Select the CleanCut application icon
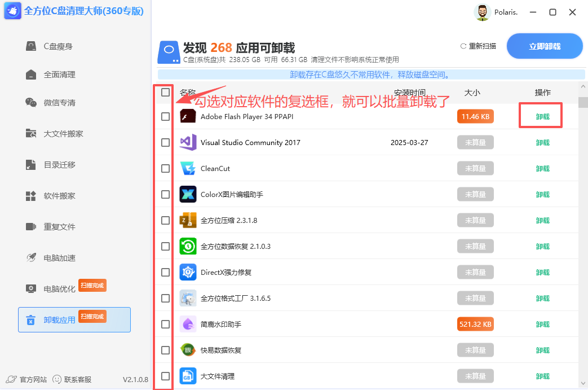Image resolution: width=588 pixels, height=390 pixels. click(188, 168)
